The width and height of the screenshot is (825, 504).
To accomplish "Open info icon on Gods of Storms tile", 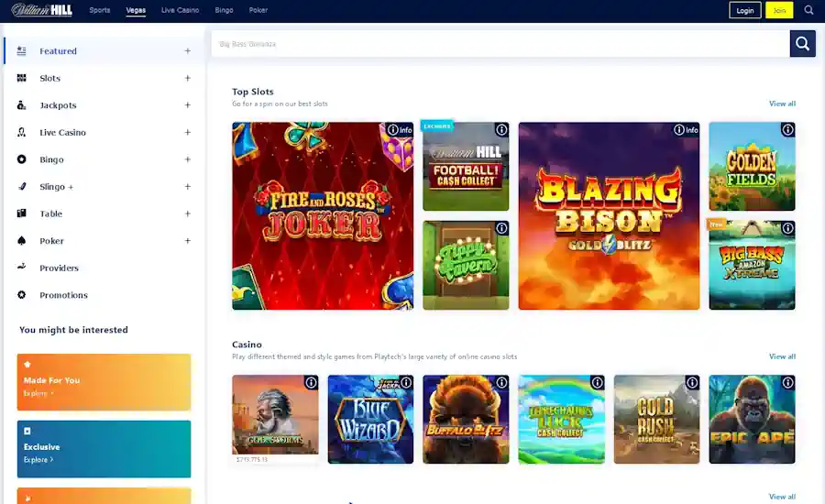I will click(311, 382).
